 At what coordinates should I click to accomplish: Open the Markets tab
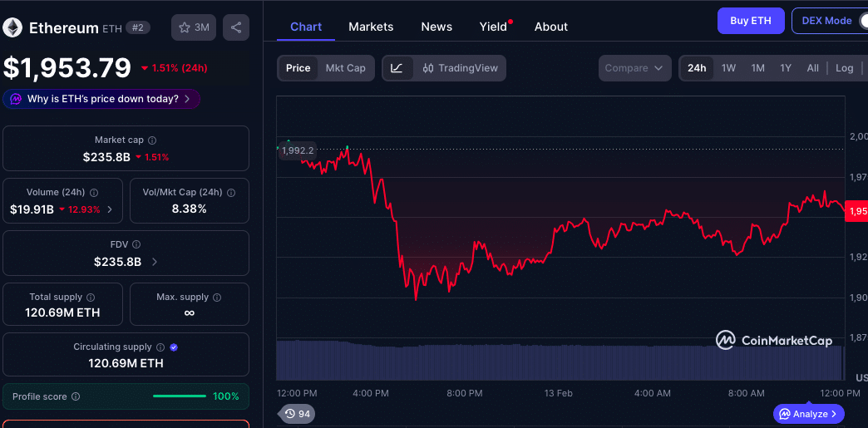(x=371, y=27)
